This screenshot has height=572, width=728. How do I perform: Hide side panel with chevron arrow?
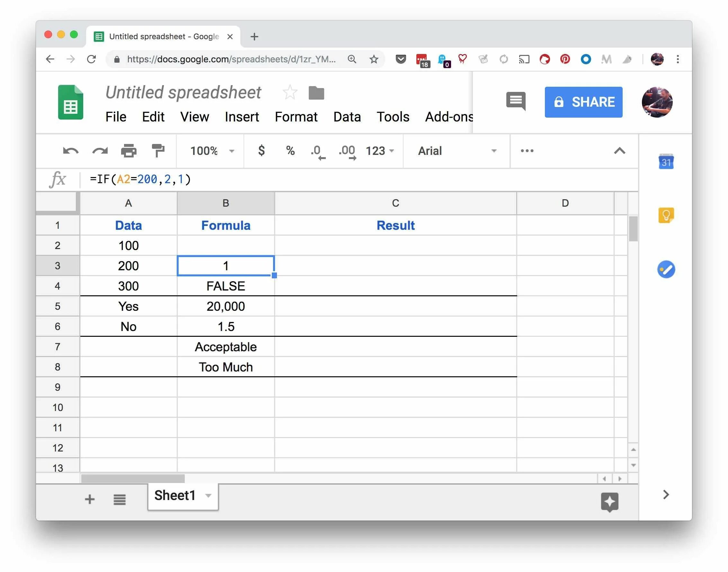pos(666,495)
